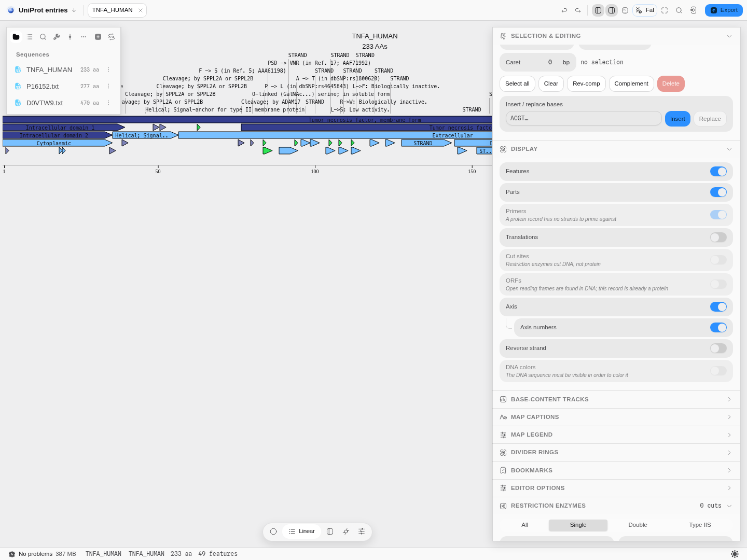Select the All restriction enzymes tab
Screen dimensions: 747x560
[524, 525]
